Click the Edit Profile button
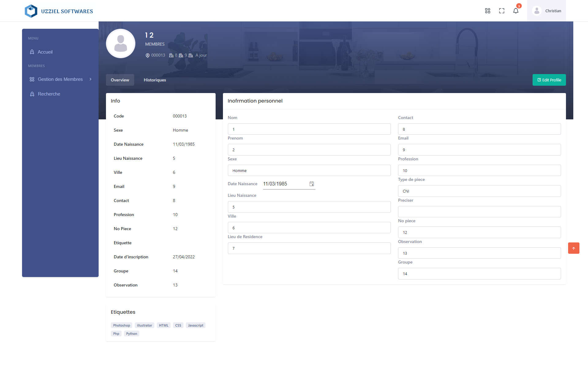 [549, 80]
